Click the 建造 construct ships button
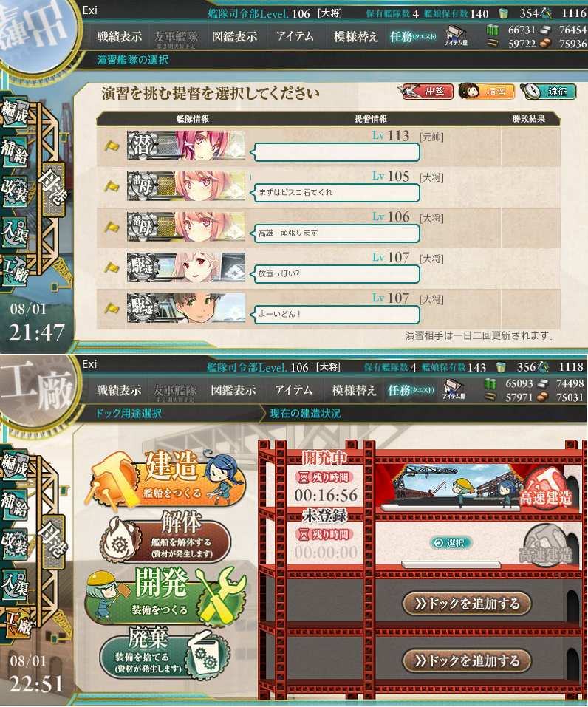Viewport: 588px width, 707px height. coord(167,479)
